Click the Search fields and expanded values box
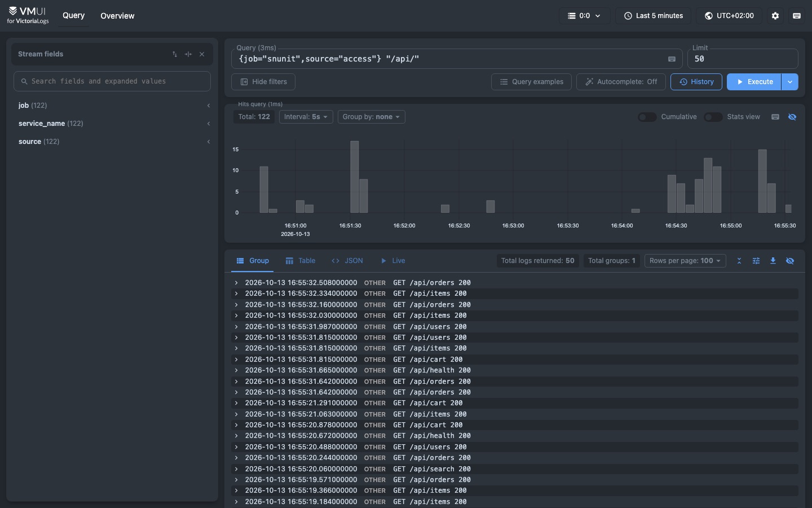This screenshot has width=812, height=508. 112,81
